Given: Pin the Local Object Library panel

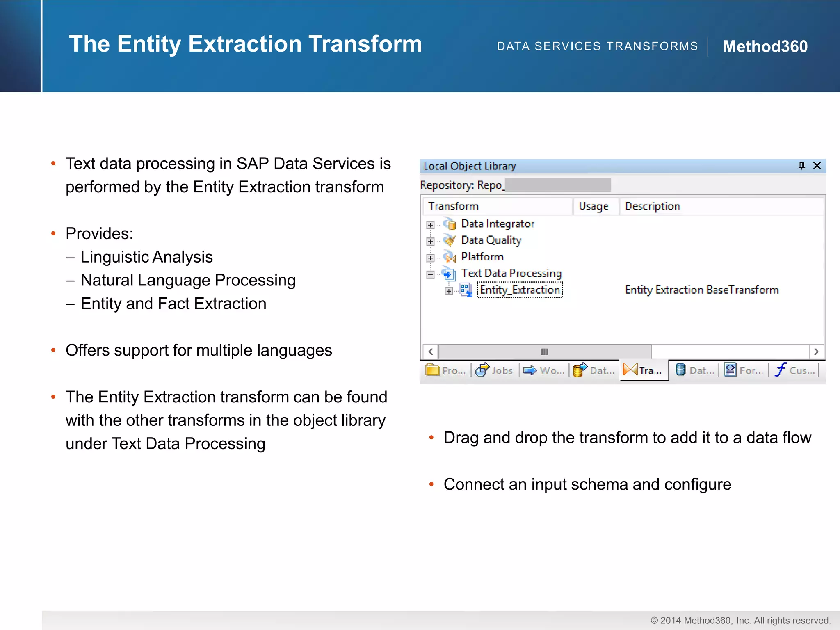Looking at the screenshot, I should (x=801, y=166).
